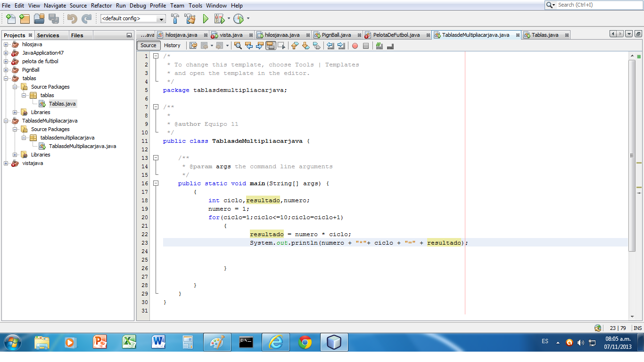Click the Source button in the editor
Screen dimensions: 644x362
click(148, 45)
